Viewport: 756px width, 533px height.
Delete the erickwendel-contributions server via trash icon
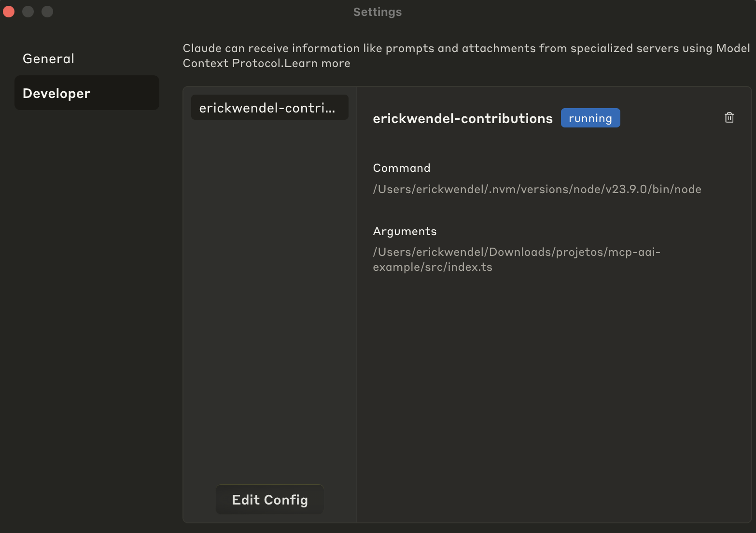pos(729,118)
